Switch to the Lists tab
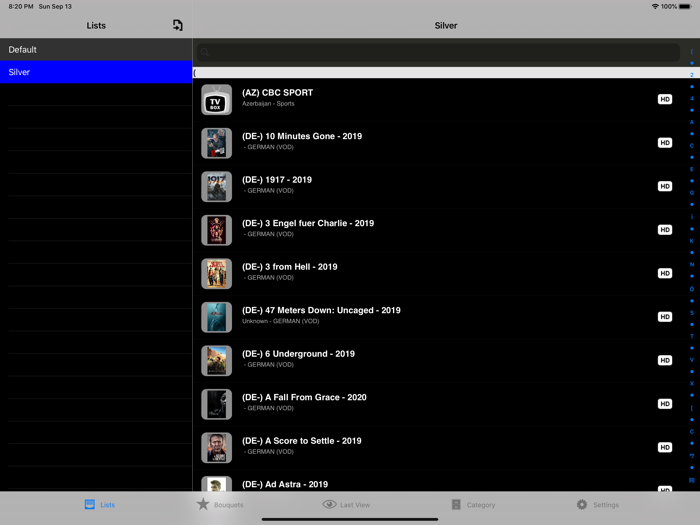 point(100,504)
